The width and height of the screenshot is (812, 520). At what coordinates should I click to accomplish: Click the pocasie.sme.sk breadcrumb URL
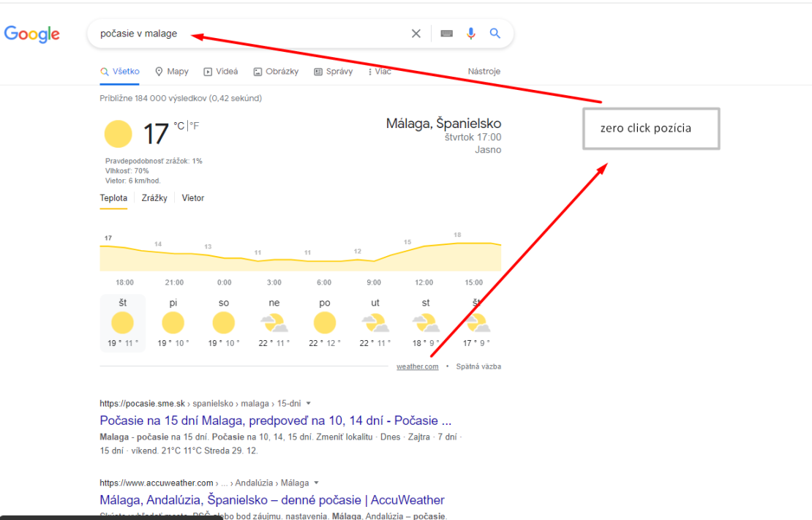click(200, 404)
